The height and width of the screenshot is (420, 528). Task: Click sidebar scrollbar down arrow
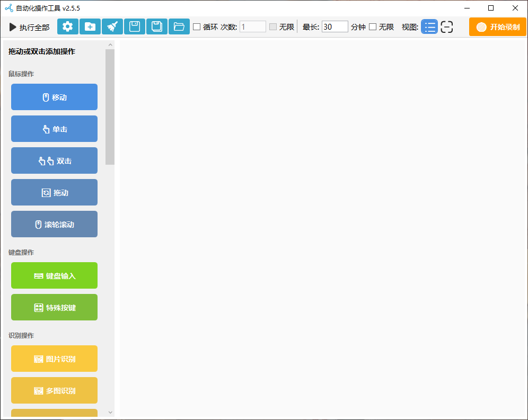[x=110, y=412]
